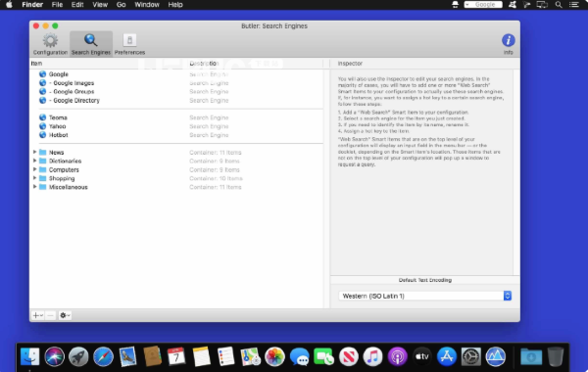Click the globe icon beside Google Directory
The width and height of the screenshot is (588, 372).
click(43, 101)
